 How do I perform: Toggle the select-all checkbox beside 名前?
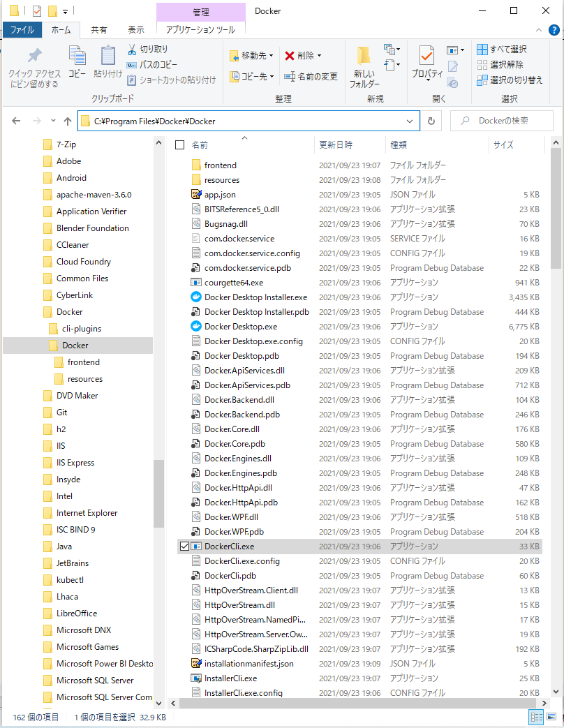[179, 145]
